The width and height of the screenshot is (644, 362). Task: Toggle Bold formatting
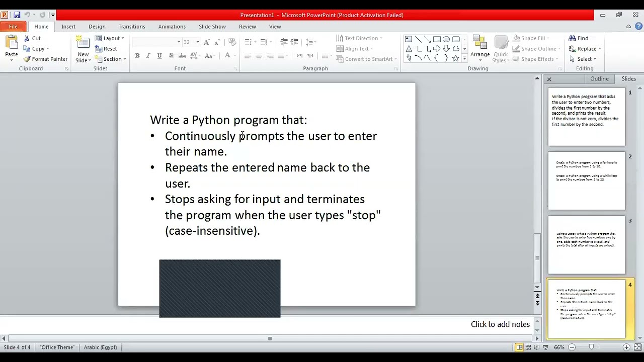pyautogui.click(x=137, y=56)
